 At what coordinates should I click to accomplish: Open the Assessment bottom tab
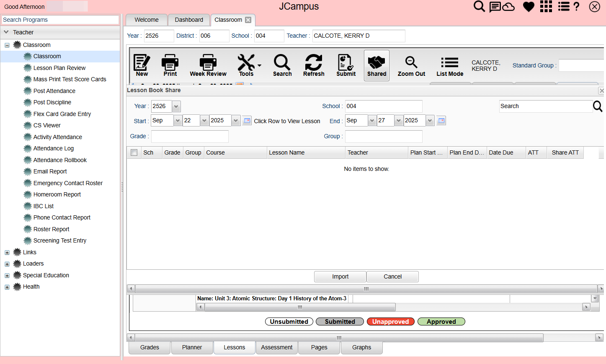277,348
